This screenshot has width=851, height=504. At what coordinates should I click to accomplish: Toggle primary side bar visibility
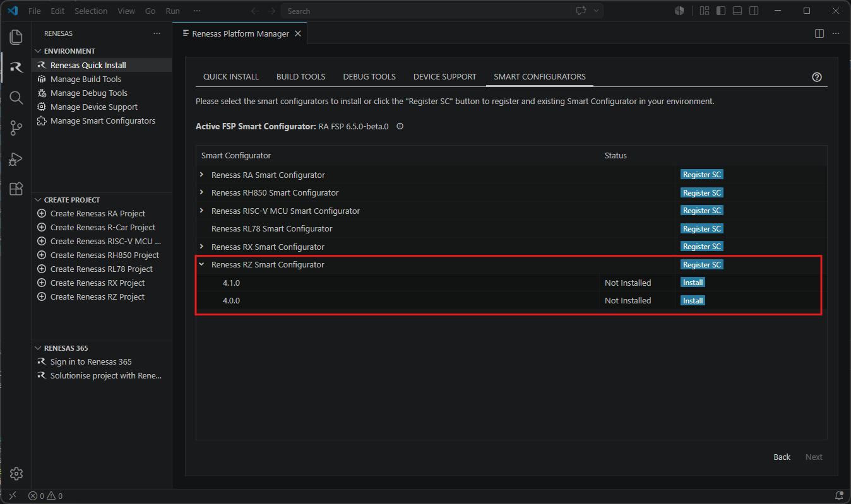[x=720, y=11]
